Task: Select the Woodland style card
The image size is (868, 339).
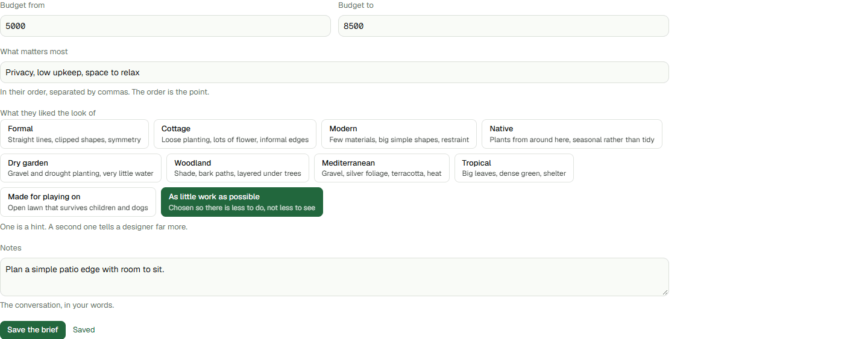Action: [237, 168]
